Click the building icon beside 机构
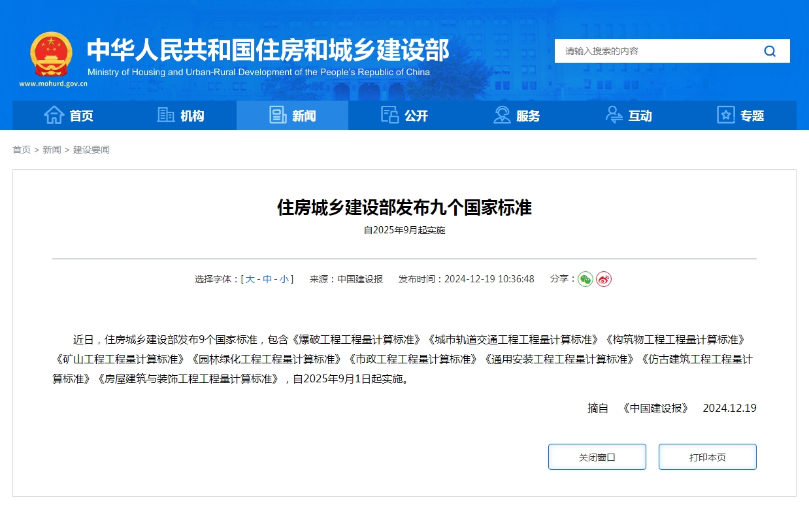The image size is (809, 532). tap(167, 115)
